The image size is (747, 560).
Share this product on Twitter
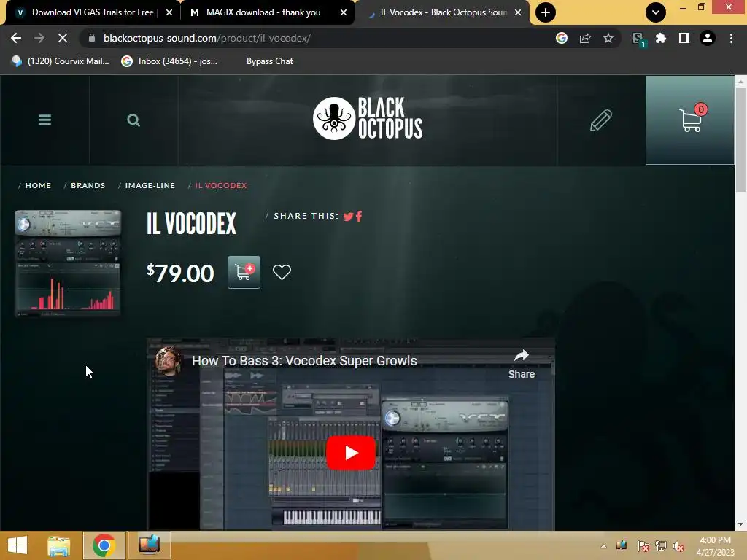point(348,217)
